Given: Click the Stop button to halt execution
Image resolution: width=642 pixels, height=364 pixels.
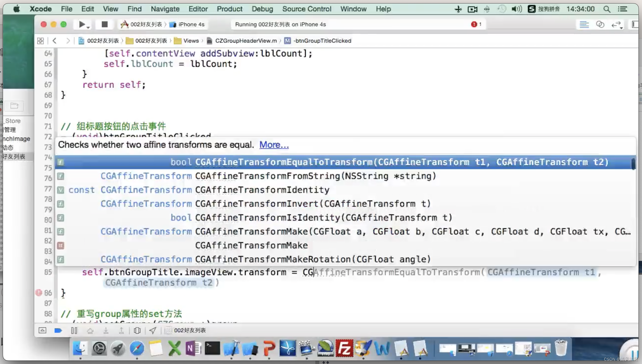Looking at the screenshot, I should click(104, 24).
